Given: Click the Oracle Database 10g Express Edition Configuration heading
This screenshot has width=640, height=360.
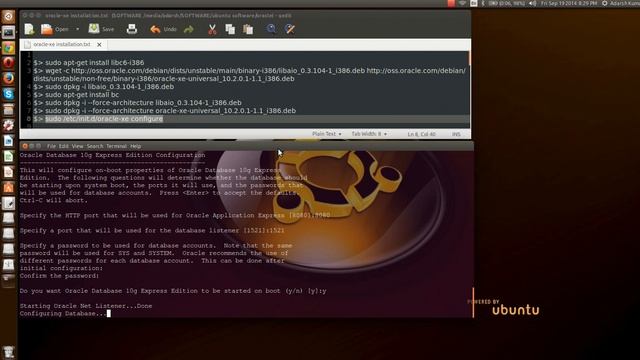Looking at the screenshot, I should pyautogui.click(x=112, y=155).
